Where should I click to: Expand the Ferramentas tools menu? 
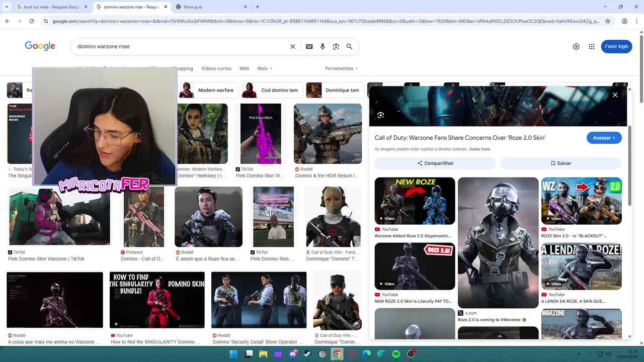(342, 68)
